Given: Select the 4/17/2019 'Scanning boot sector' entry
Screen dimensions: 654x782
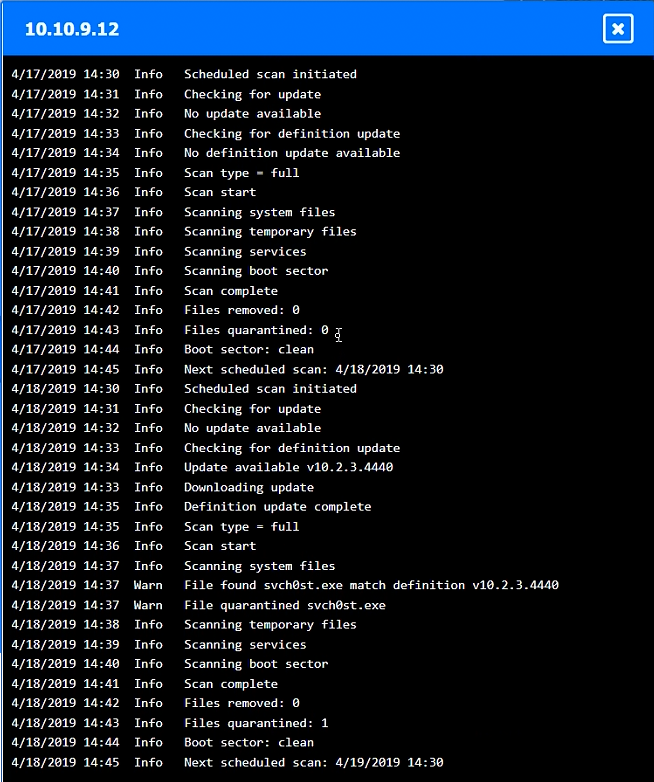Looking at the screenshot, I should point(255,271).
